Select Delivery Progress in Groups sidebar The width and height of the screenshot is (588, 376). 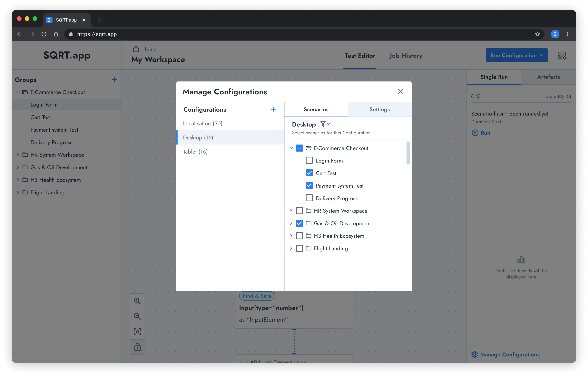tap(66, 142)
